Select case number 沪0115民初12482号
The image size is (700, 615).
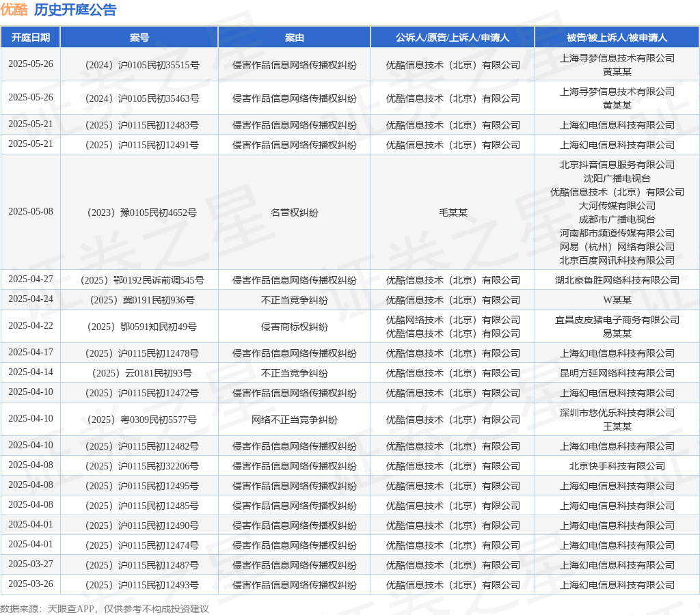coord(142,446)
